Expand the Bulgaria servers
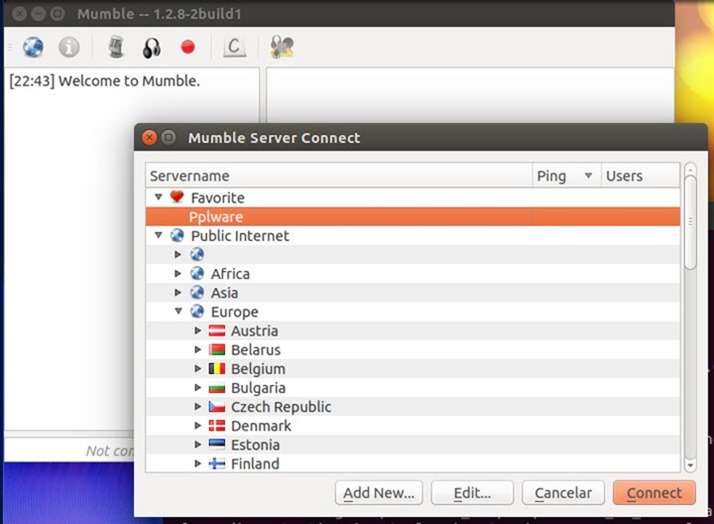714x524 pixels. click(198, 387)
